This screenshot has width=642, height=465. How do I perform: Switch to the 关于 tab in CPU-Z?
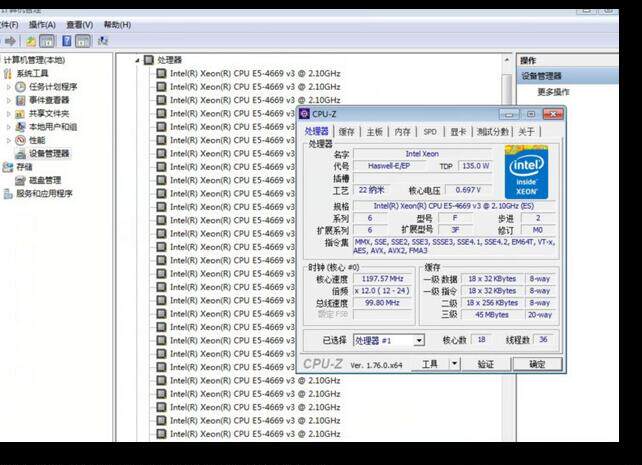[x=526, y=132]
